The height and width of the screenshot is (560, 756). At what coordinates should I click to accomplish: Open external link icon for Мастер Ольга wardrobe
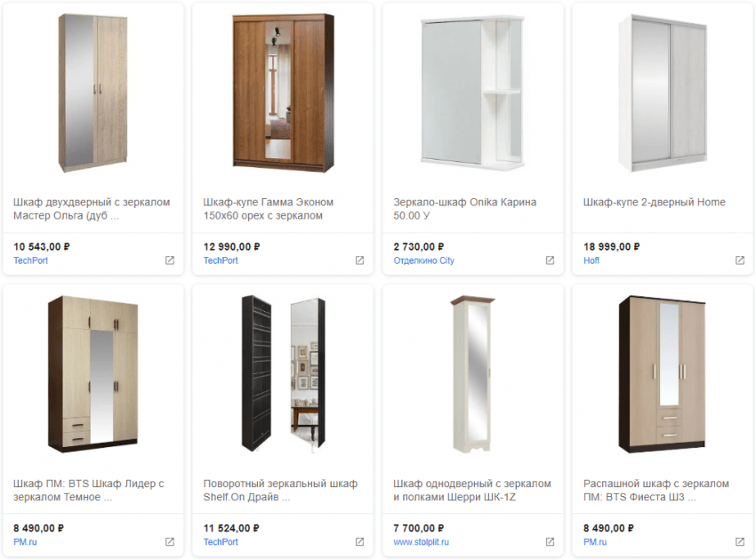pos(170,260)
